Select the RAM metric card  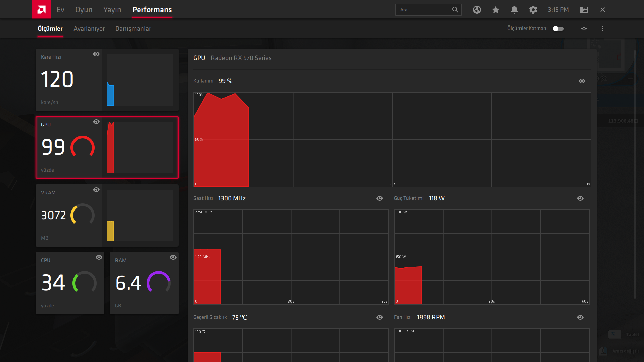click(144, 283)
